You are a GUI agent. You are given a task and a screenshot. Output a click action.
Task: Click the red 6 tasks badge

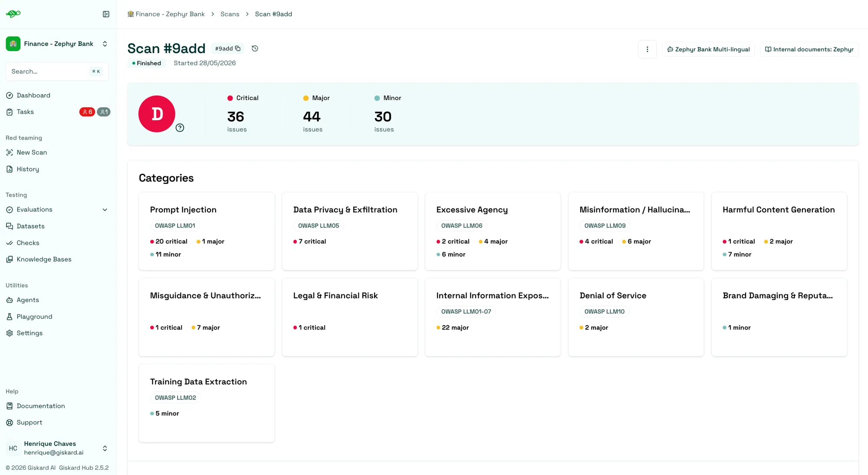(x=87, y=112)
